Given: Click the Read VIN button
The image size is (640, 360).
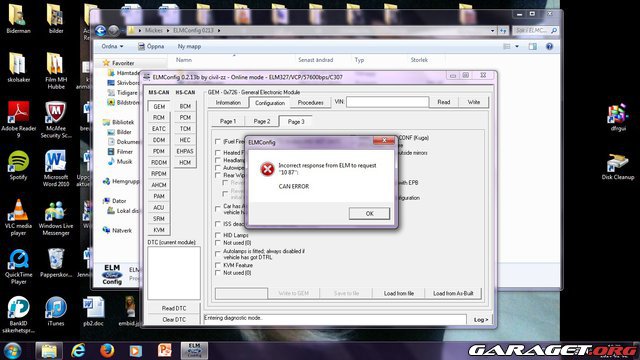Looking at the screenshot, I should pyautogui.click(x=444, y=102).
